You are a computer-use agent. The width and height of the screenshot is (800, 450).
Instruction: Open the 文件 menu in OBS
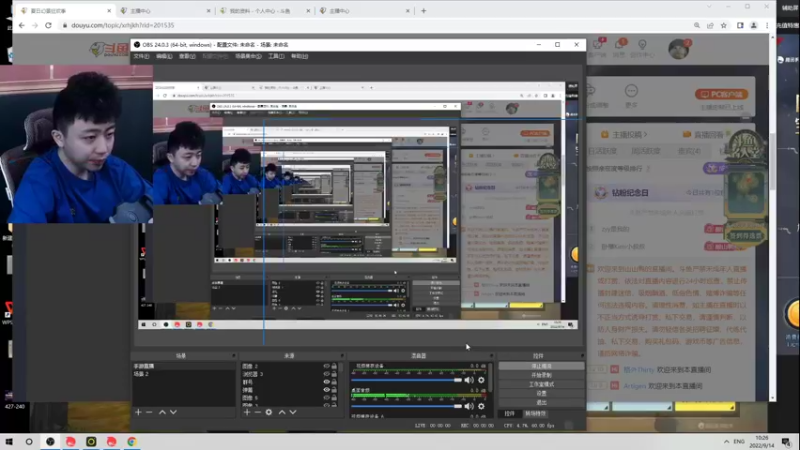(141, 56)
